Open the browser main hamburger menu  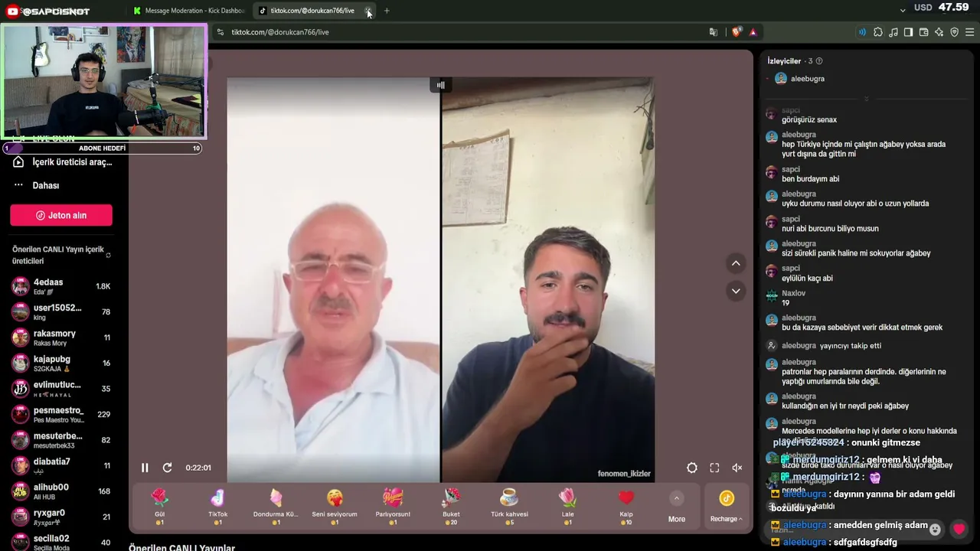point(969,32)
